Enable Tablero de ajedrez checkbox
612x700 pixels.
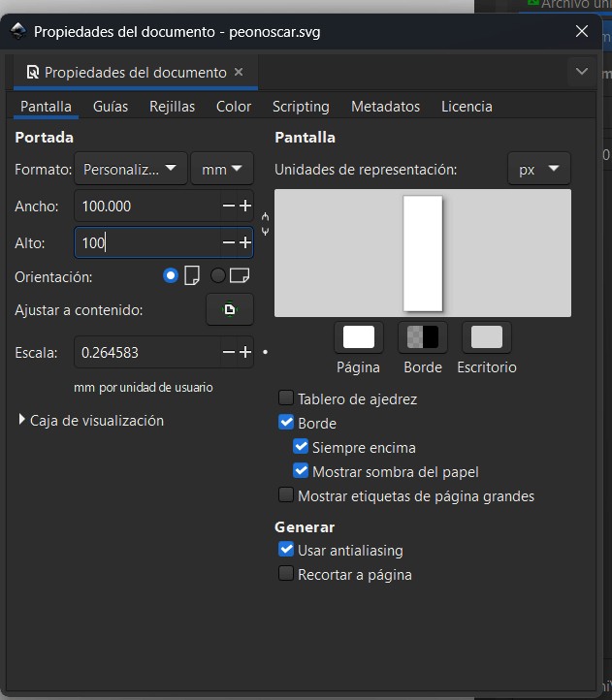(x=286, y=398)
